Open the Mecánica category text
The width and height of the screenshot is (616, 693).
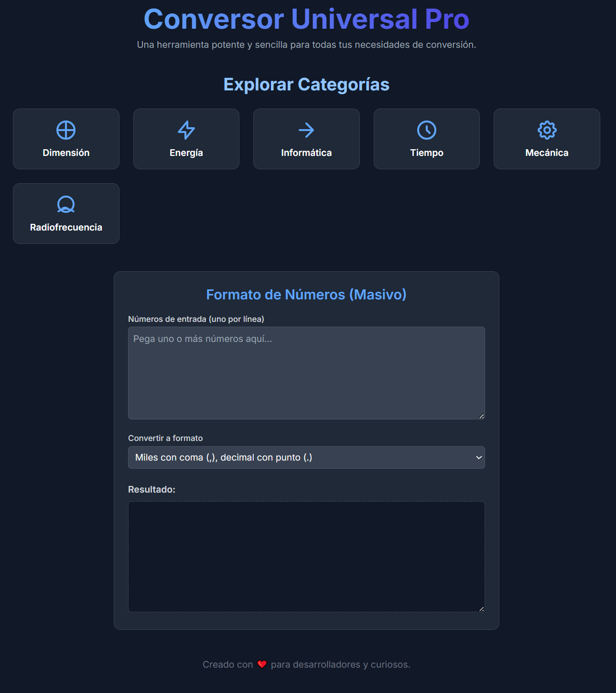coord(547,153)
